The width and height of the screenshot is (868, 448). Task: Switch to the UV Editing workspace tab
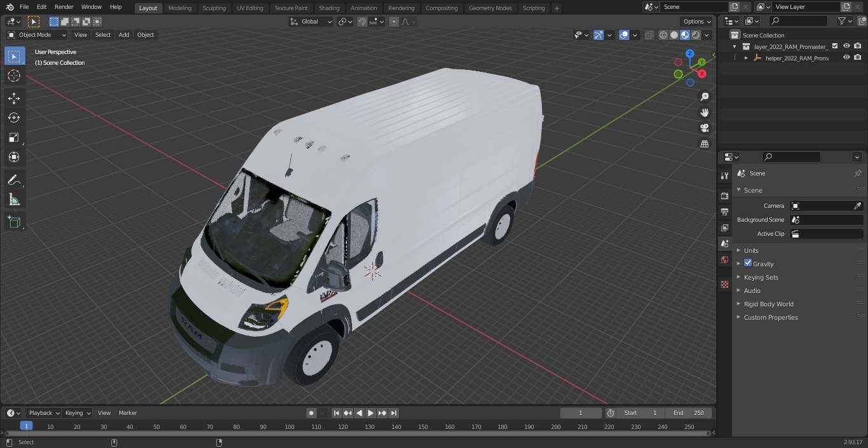[250, 8]
